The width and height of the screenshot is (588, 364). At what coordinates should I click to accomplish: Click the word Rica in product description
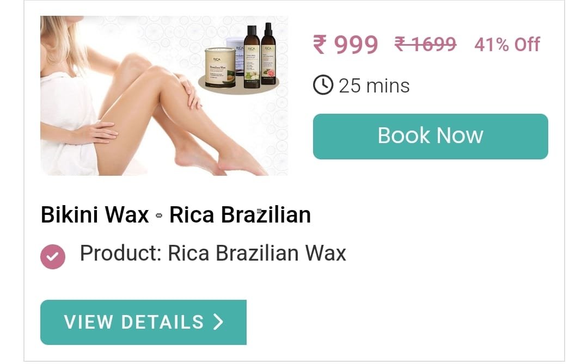point(188,253)
